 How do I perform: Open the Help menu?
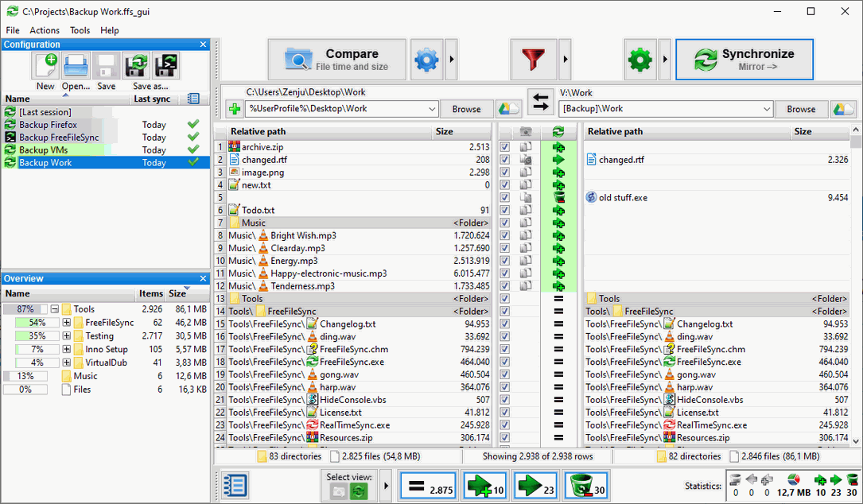110,30
